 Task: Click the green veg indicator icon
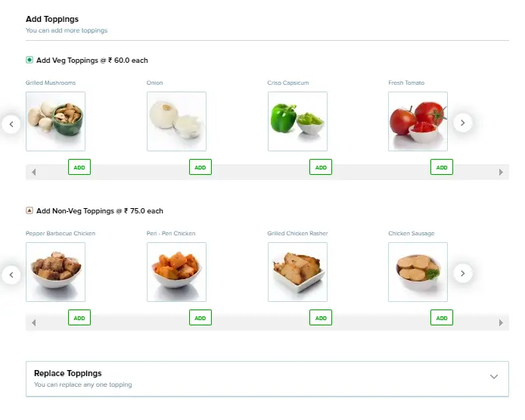pyautogui.click(x=30, y=60)
